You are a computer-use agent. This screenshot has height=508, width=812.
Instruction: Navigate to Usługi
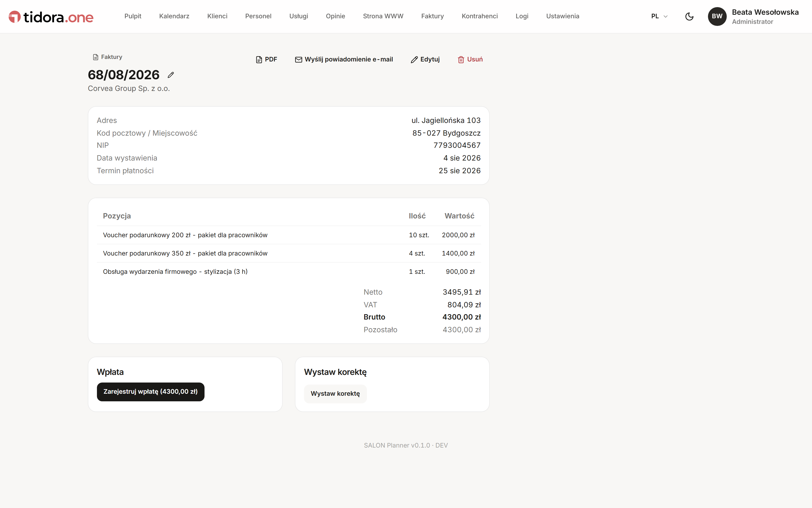point(299,16)
